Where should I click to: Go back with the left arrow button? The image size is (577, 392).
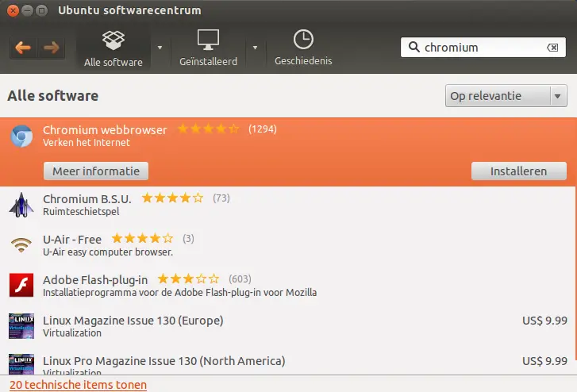point(23,48)
